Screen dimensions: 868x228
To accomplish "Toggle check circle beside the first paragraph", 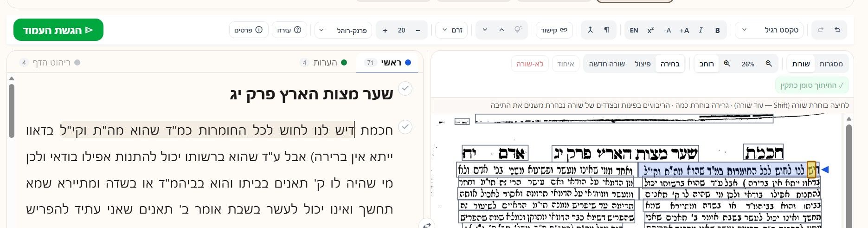I will [x=405, y=126].
